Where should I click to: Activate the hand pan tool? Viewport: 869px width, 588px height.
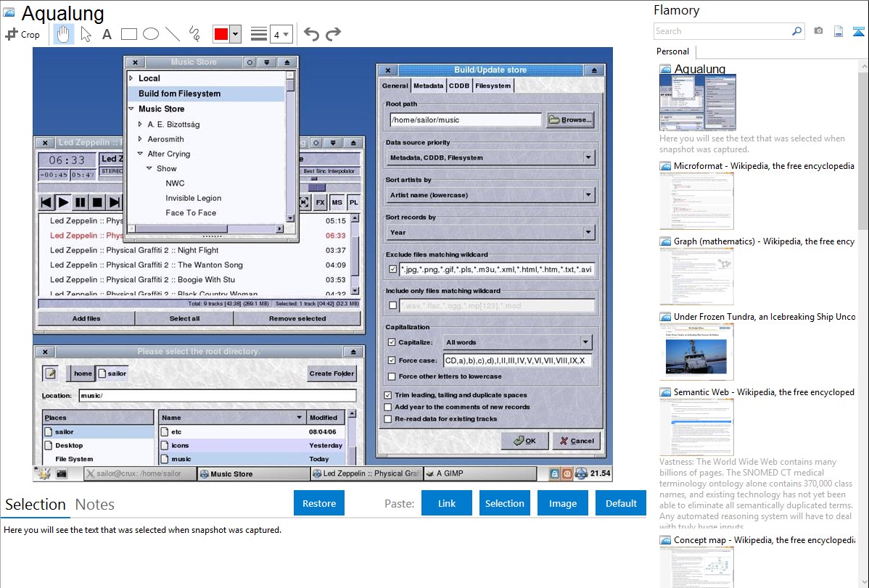click(63, 34)
